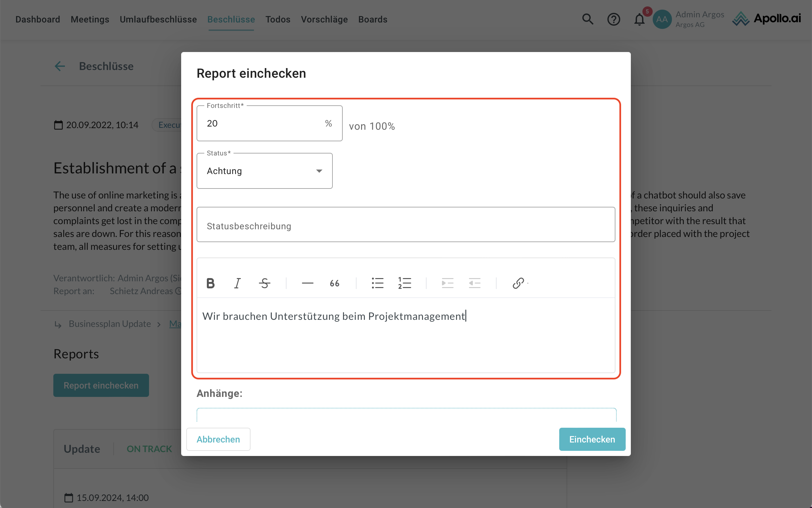The height and width of the screenshot is (508, 812).
Task: Apply italic formatting in the editor
Action: pyautogui.click(x=237, y=283)
